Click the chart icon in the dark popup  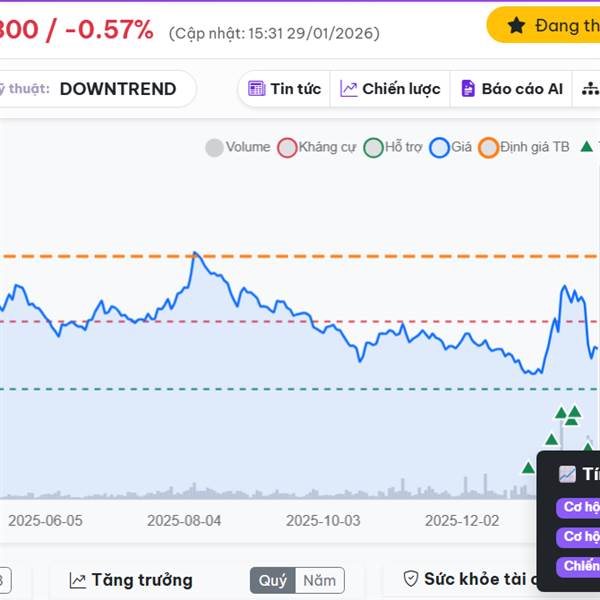pos(567,474)
